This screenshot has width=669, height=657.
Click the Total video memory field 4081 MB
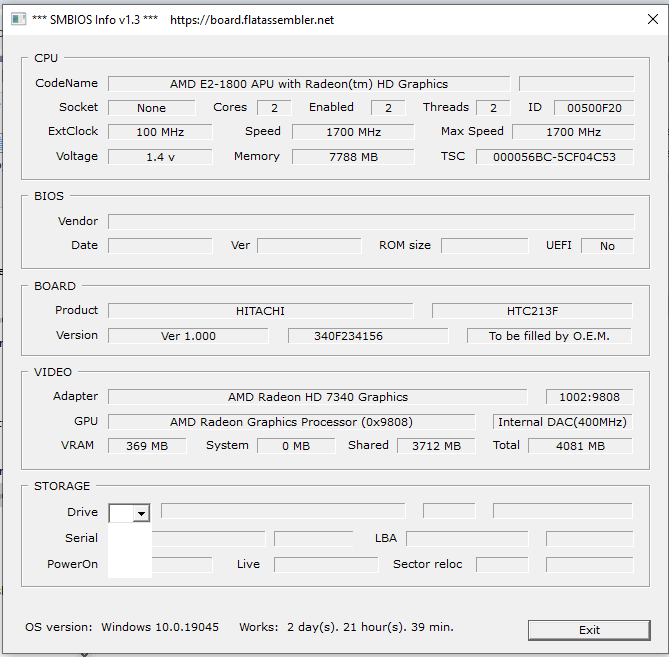(580, 446)
